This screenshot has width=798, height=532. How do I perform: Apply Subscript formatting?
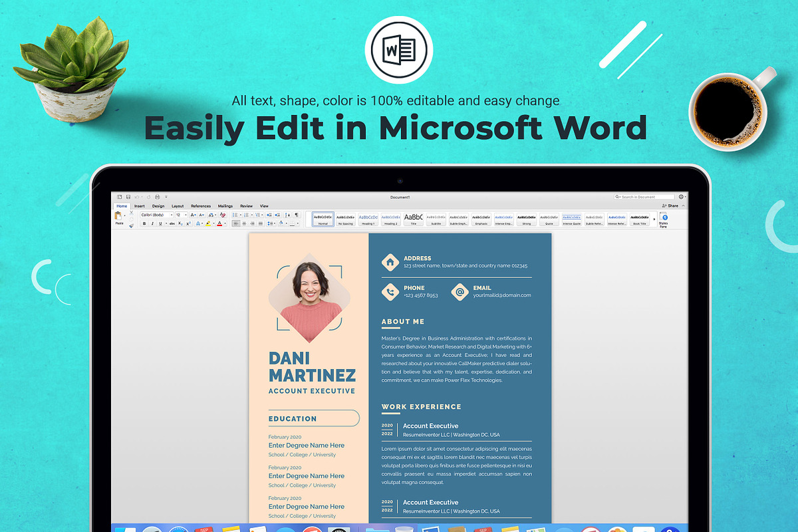pos(180,223)
